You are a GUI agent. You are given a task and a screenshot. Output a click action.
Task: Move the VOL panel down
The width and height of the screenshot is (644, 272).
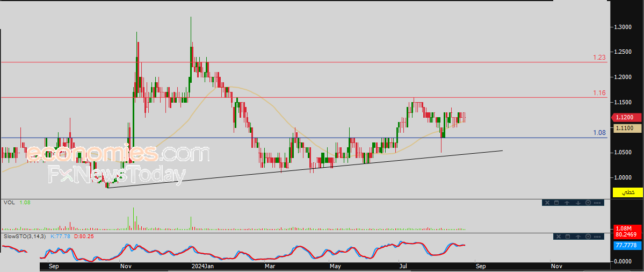[x=578, y=203]
